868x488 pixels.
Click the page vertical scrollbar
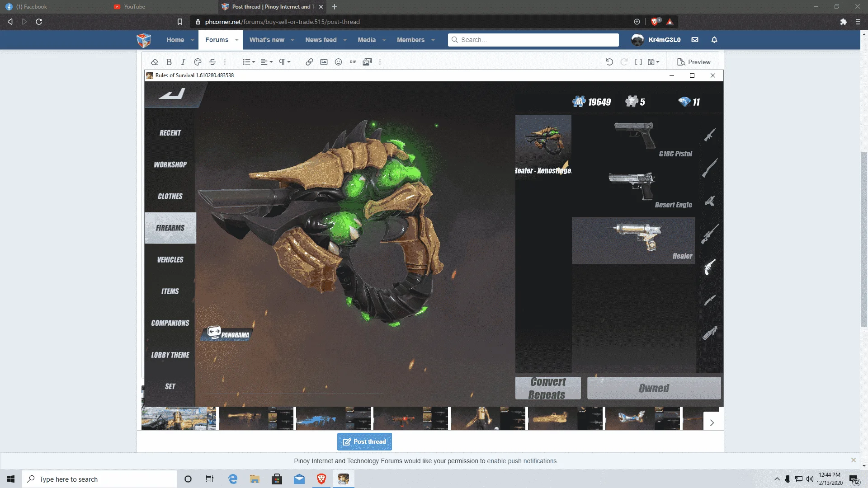[864, 239]
